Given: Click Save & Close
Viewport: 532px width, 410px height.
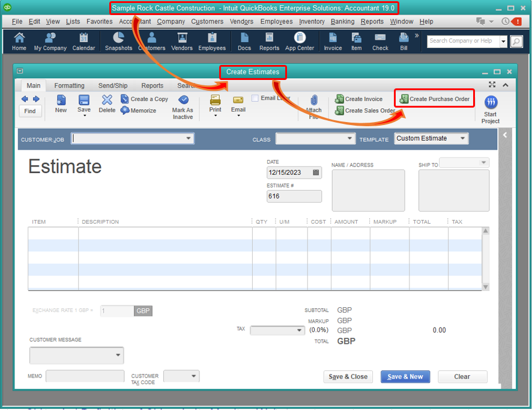Looking at the screenshot, I should point(348,377).
